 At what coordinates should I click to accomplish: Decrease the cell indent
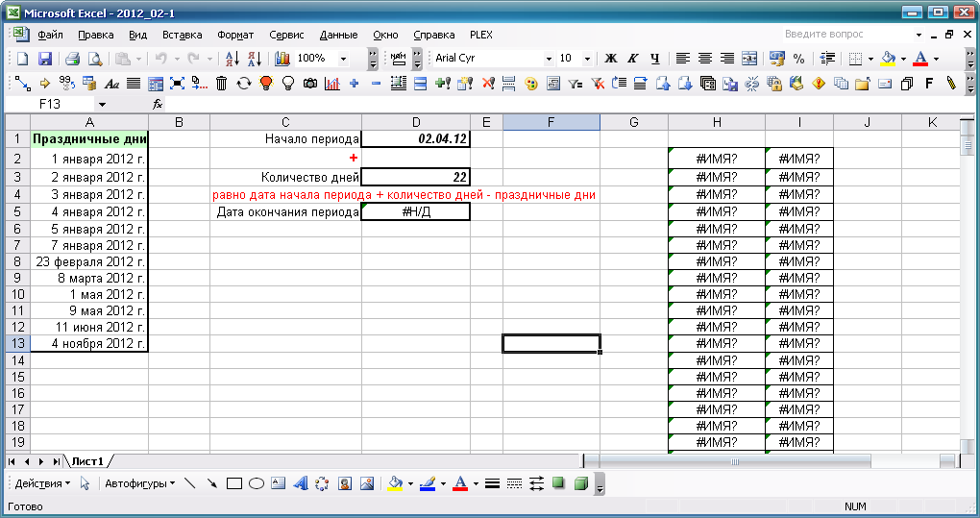[x=827, y=59]
